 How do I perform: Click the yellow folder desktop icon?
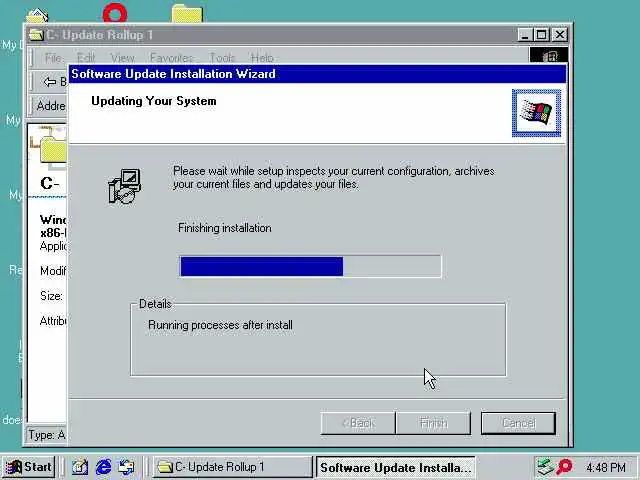[187, 13]
